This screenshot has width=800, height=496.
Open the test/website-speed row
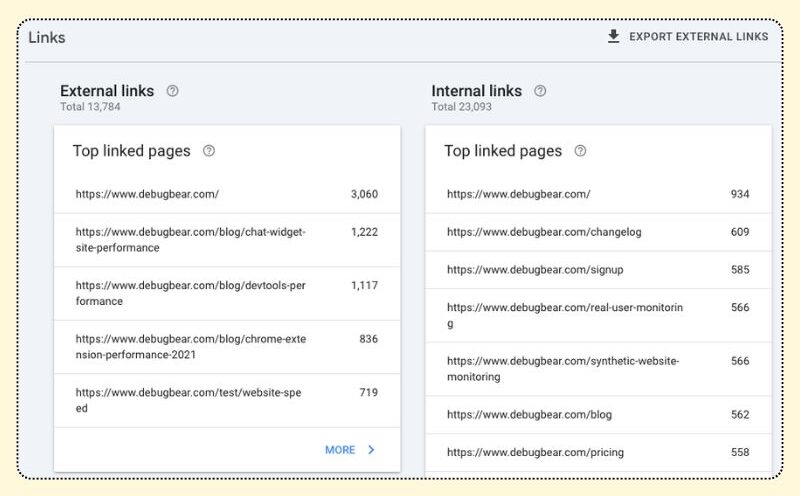tap(227, 401)
